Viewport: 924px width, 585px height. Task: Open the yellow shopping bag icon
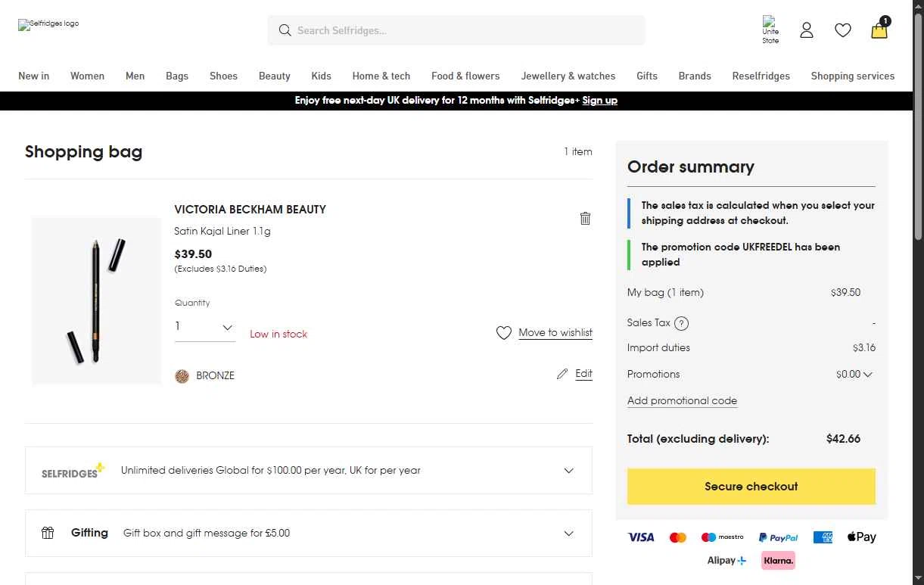(879, 29)
